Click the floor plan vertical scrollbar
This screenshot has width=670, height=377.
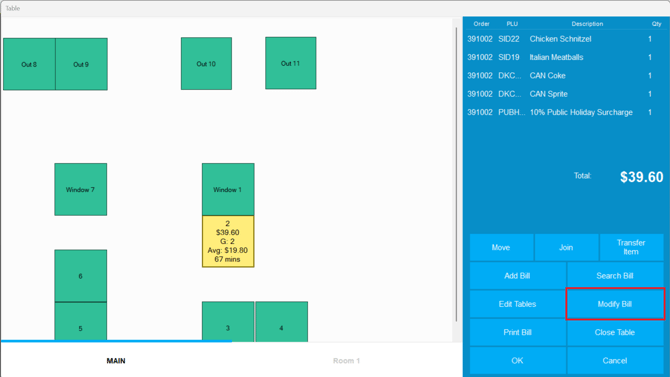coord(456,174)
